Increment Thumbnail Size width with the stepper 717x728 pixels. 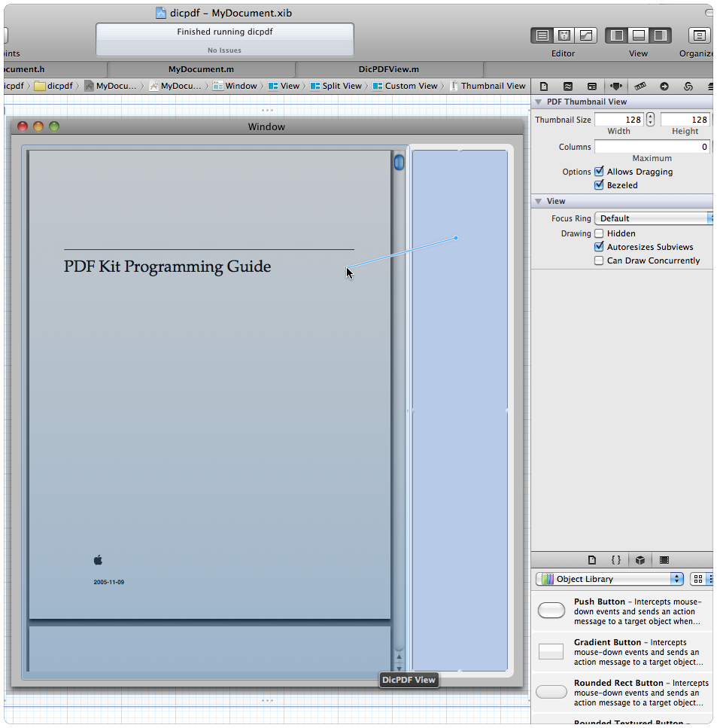click(x=649, y=115)
